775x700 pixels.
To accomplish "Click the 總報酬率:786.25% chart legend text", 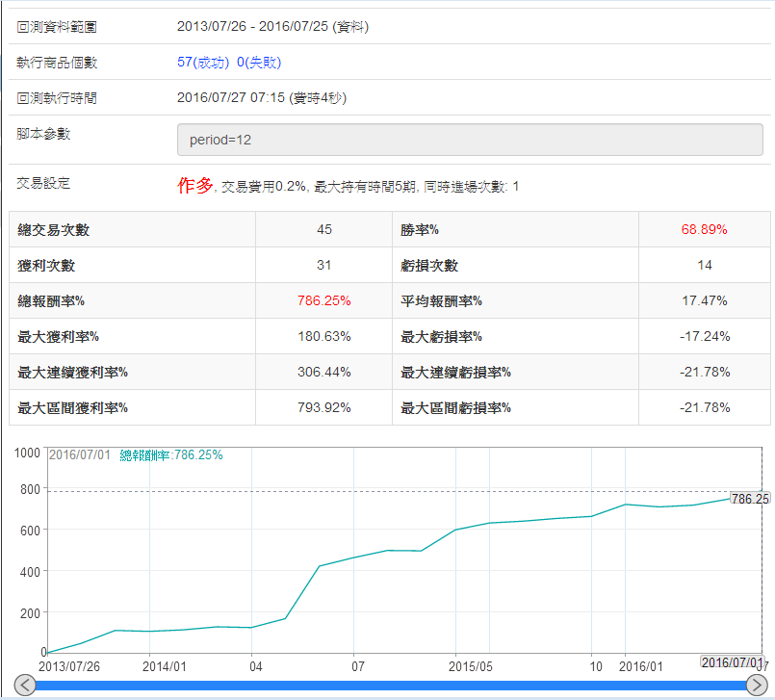I will click(171, 455).
